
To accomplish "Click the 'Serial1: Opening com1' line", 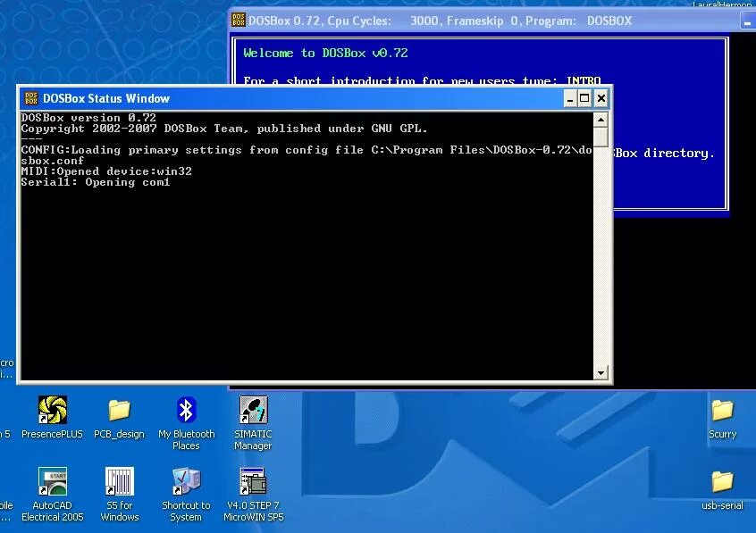I will tap(96, 182).
